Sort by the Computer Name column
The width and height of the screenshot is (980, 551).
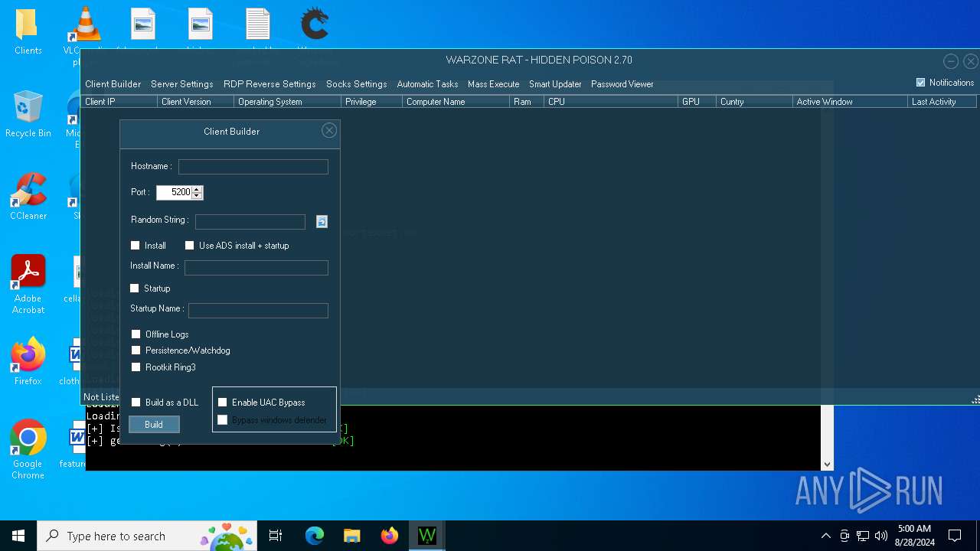pyautogui.click(x=456, y=102)
